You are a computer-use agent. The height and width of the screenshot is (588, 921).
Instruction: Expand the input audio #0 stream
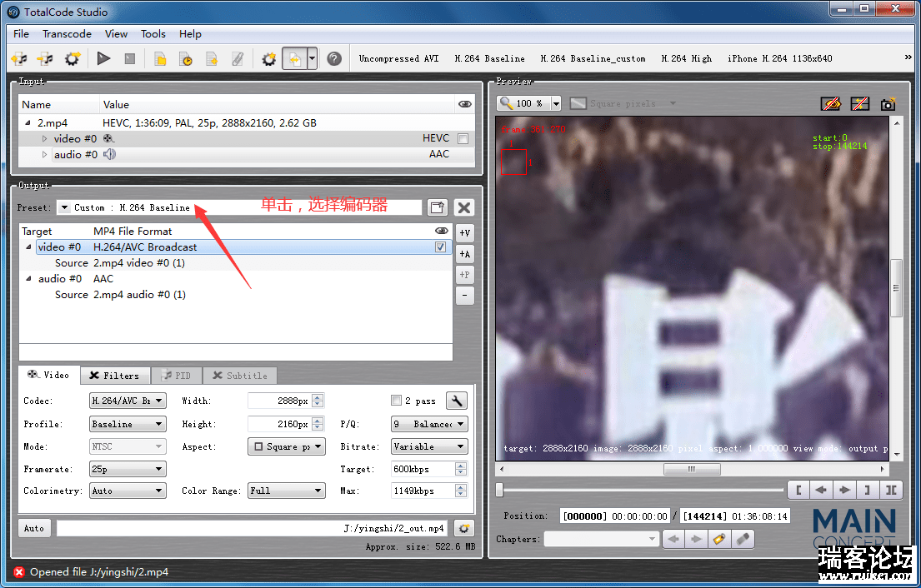(44, 154)
